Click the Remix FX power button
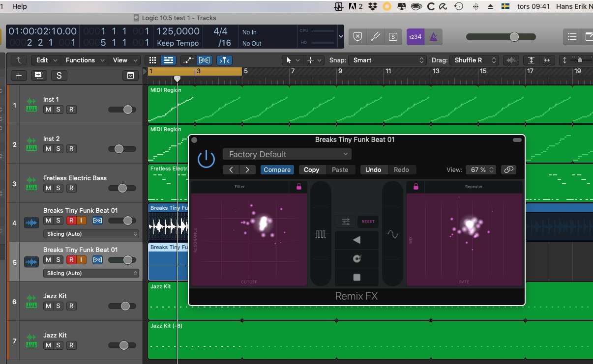The image size is (593, 364). click(206, 159)
